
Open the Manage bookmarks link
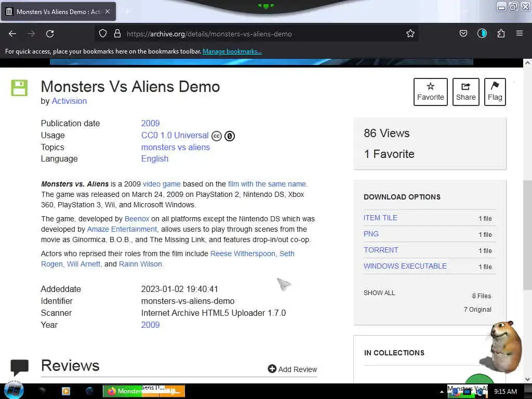[x=232, y=51]
